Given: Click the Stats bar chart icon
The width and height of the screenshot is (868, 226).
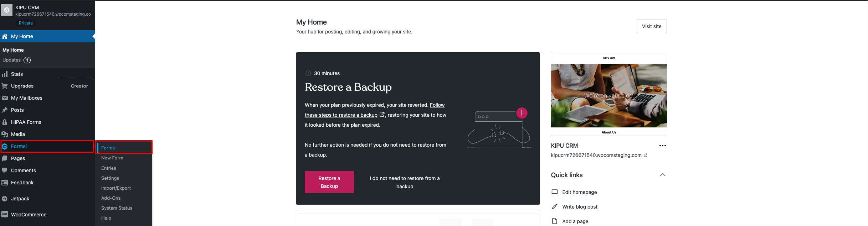Looking at the screenshot, I should point(5,74).
